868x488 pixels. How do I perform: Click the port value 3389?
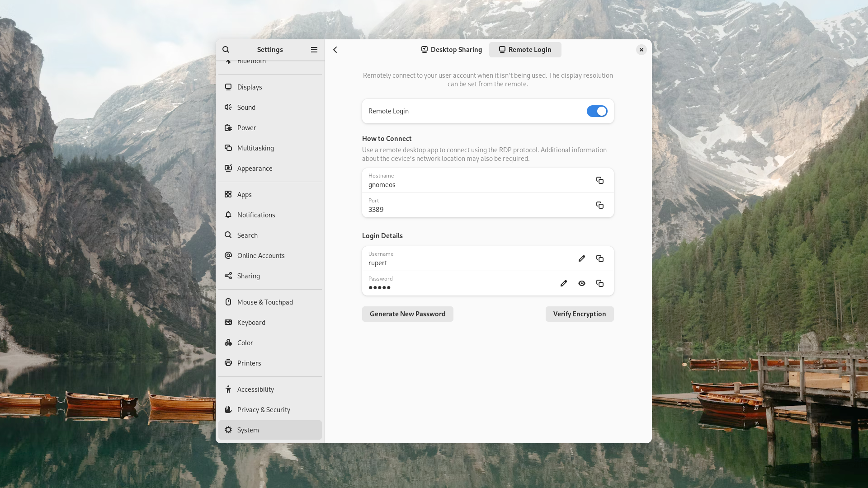tap(376, 210)
